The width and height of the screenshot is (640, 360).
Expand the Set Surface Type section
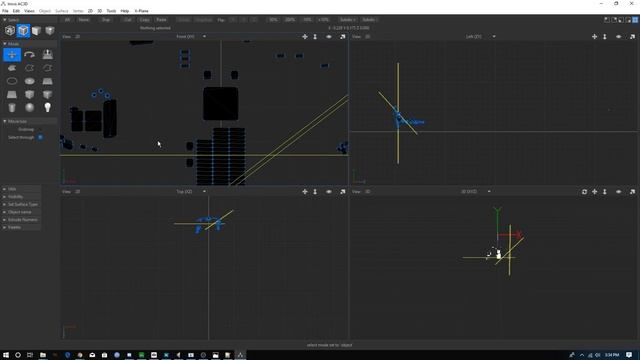click(x=4, y=204)
